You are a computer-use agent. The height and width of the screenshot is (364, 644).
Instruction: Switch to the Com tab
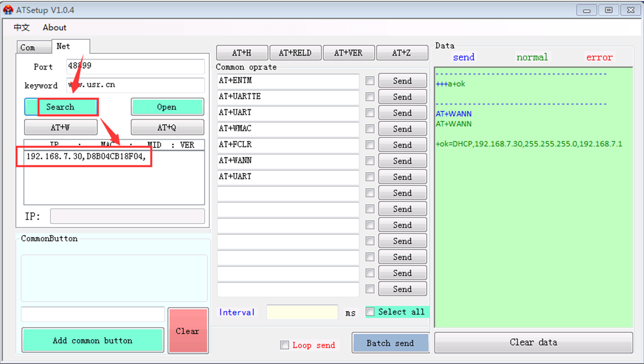pos(28,47)
